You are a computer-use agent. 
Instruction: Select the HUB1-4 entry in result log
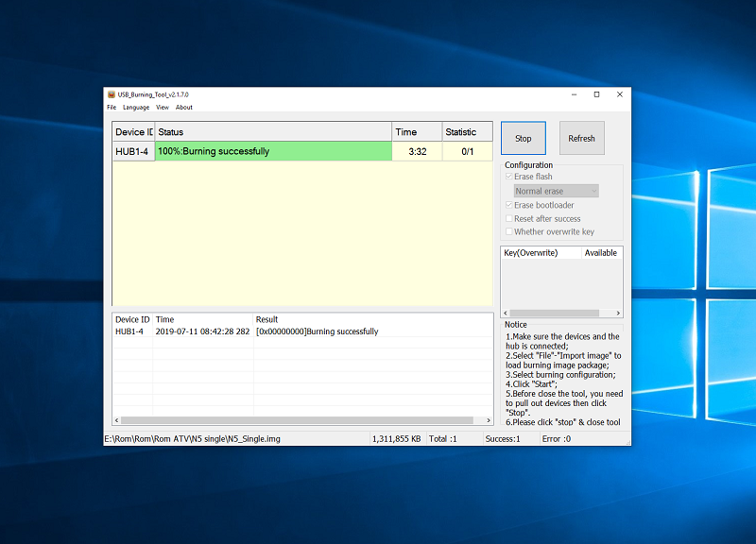click(x=129, y=331)
